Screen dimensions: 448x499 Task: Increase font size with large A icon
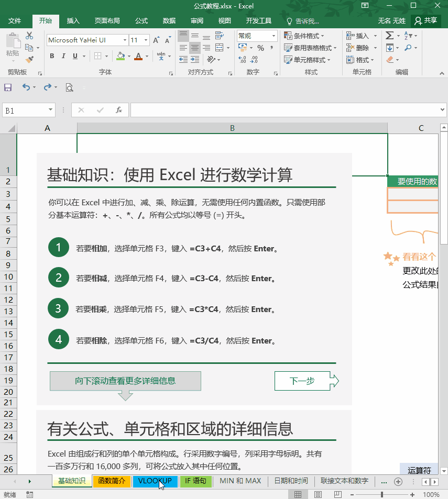click(156, 40)
